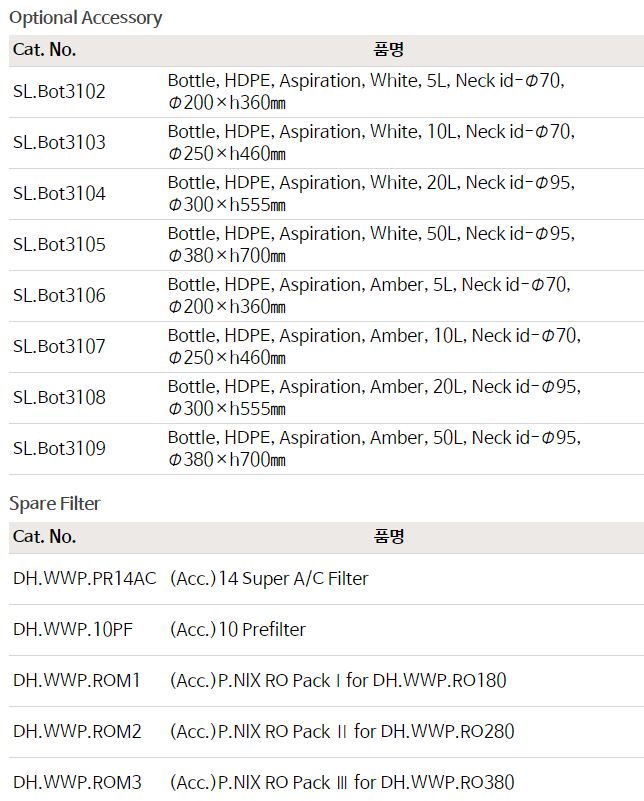The image size is (644, 801).
Task: Click the "Spare Filter" section heading
Action: [55, 504]
